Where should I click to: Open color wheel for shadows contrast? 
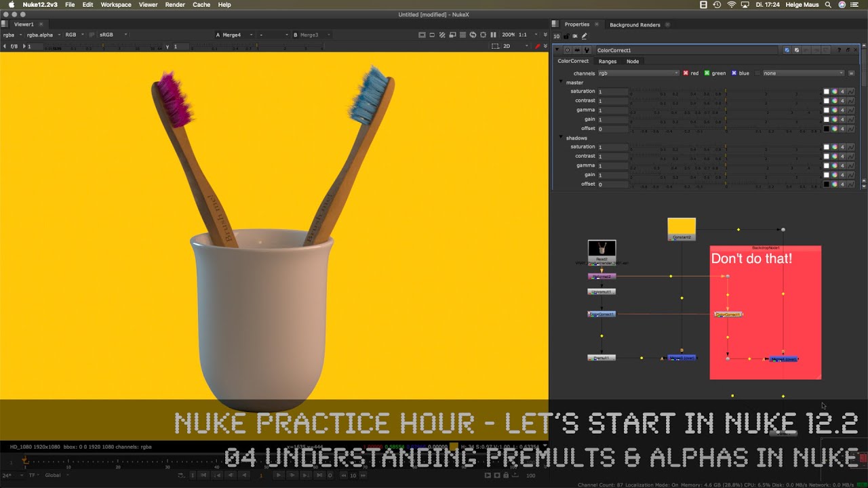coord(835,156)
